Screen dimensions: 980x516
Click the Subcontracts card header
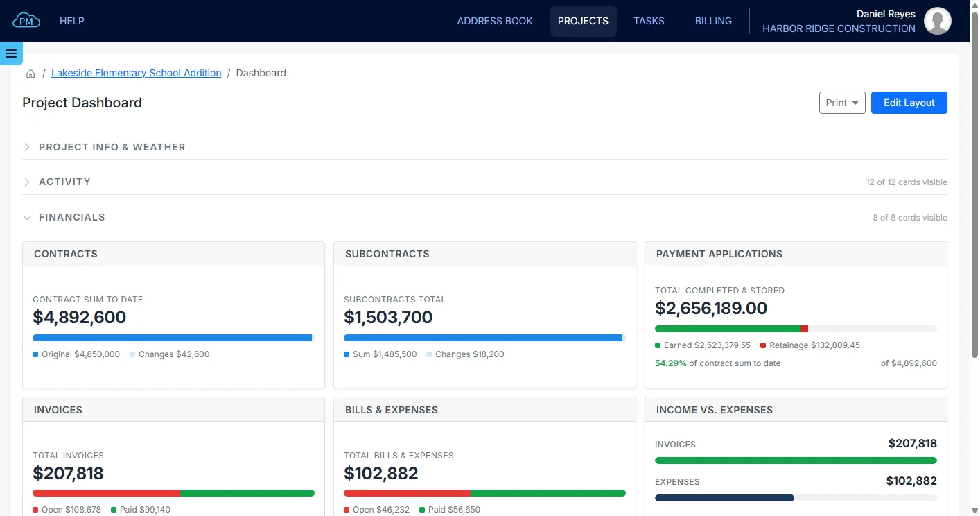[484, 254]
